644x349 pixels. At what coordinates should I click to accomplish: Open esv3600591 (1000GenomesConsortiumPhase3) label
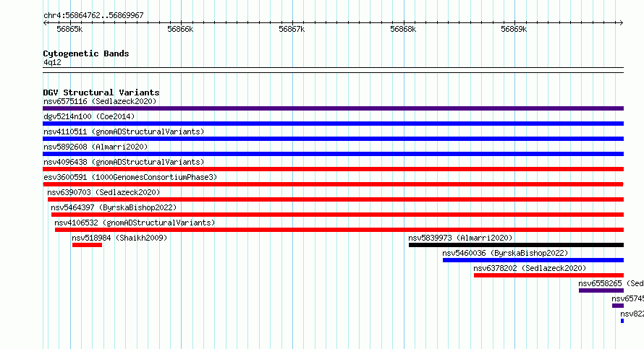[130, 177]
